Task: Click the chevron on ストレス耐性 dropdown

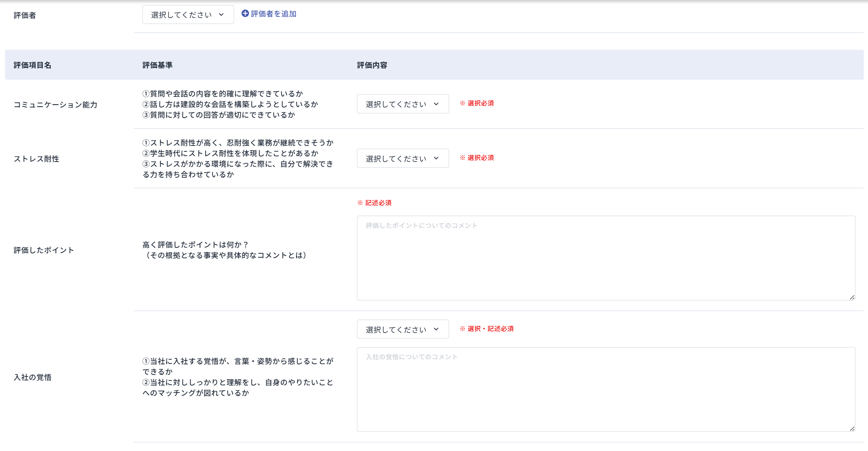Action: click(x=436, y=158)
